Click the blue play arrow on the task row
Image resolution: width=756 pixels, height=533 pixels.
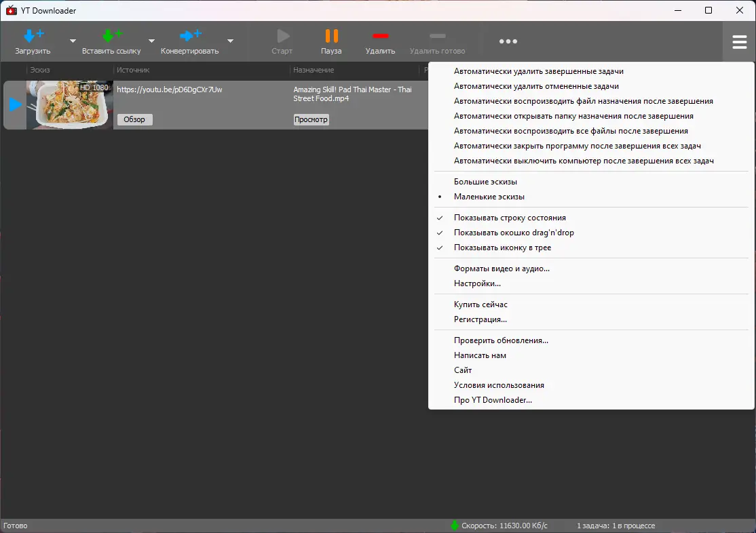[15, 104]
